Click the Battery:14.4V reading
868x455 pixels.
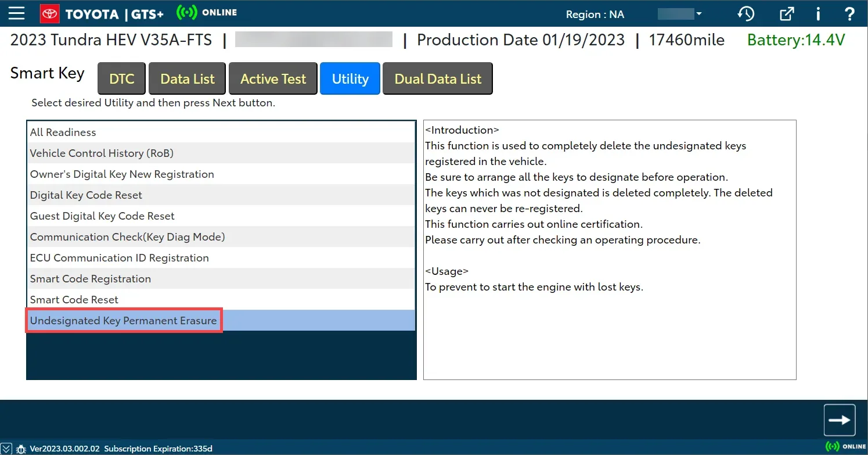796,40
